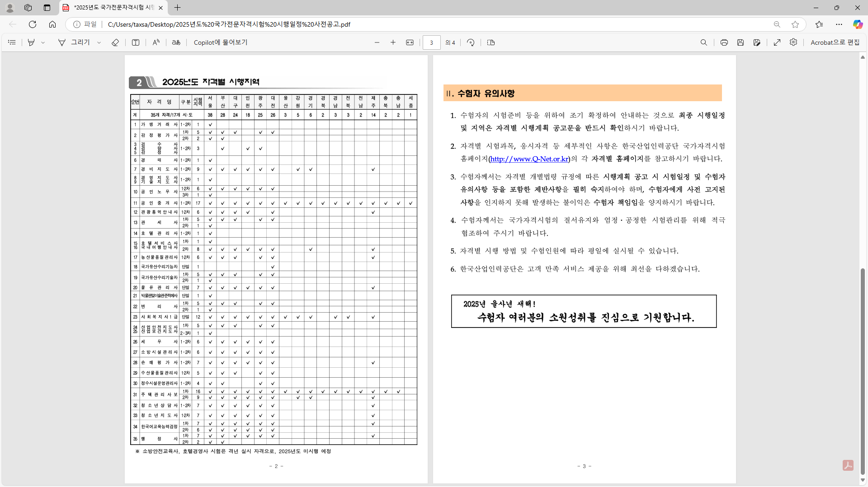Save the PDF as a copy
This screenshot has height=487, width=868.
coord(757,42)
